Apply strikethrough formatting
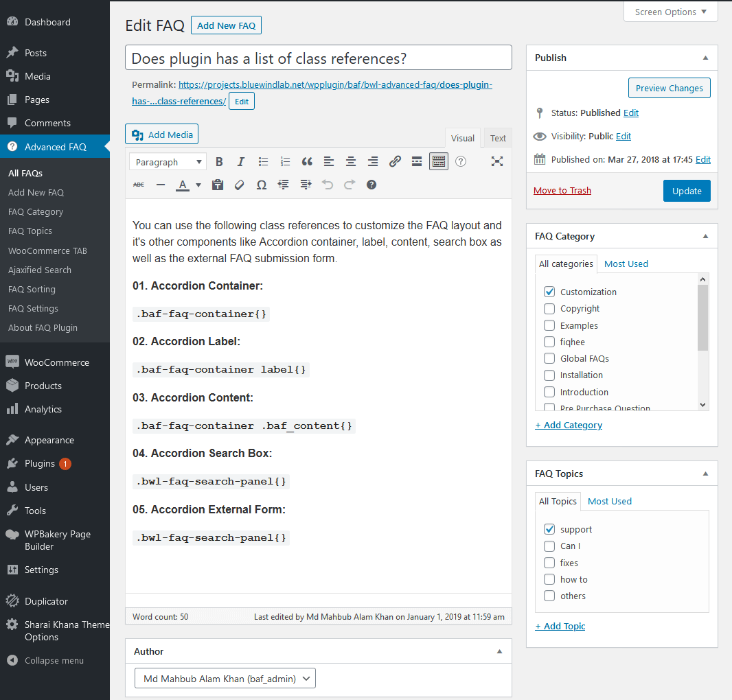 (139, 185)
